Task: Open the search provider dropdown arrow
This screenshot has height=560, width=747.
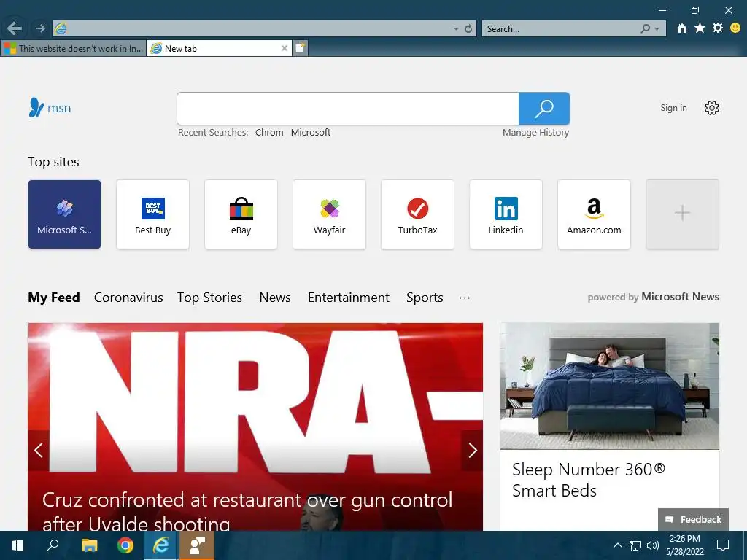Action: (657, 29)
